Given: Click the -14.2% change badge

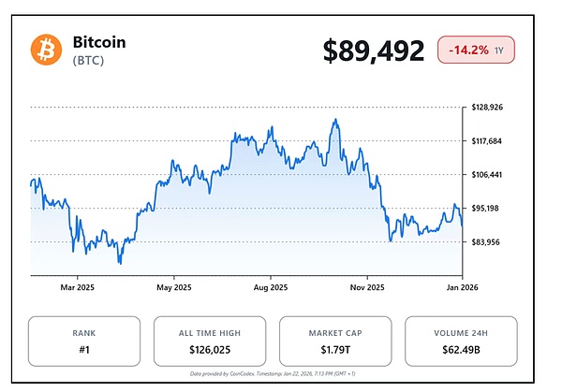Looking at the screenshot, I should point(468,50).
